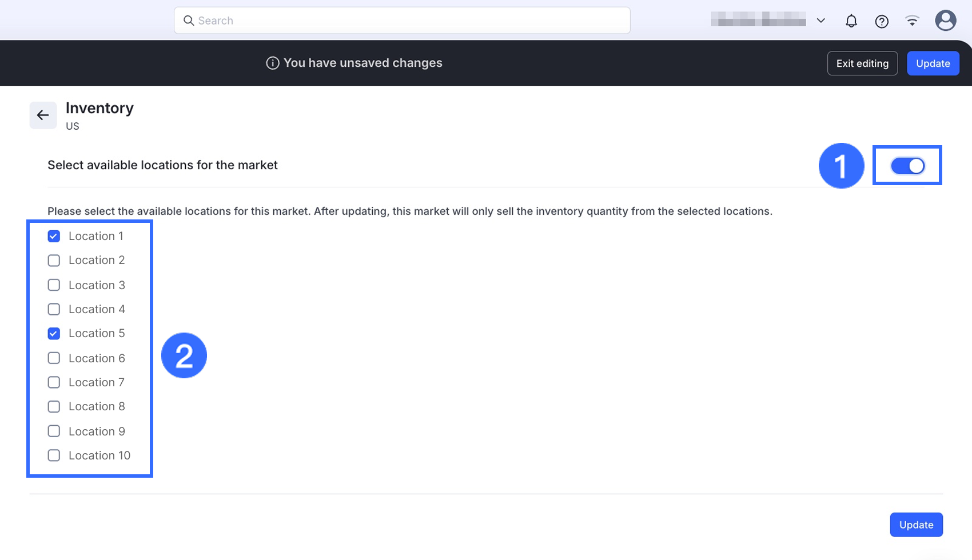Viewport: 972px width, 560px height.
Task: Click the notifications bell icon
Action: click(851, 21)
